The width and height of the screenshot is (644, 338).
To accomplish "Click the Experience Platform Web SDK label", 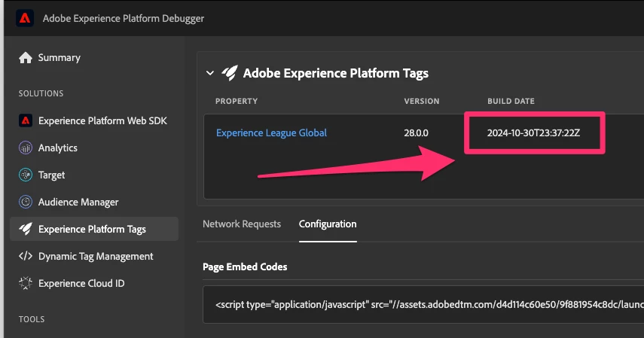I will tap(102, 120).
